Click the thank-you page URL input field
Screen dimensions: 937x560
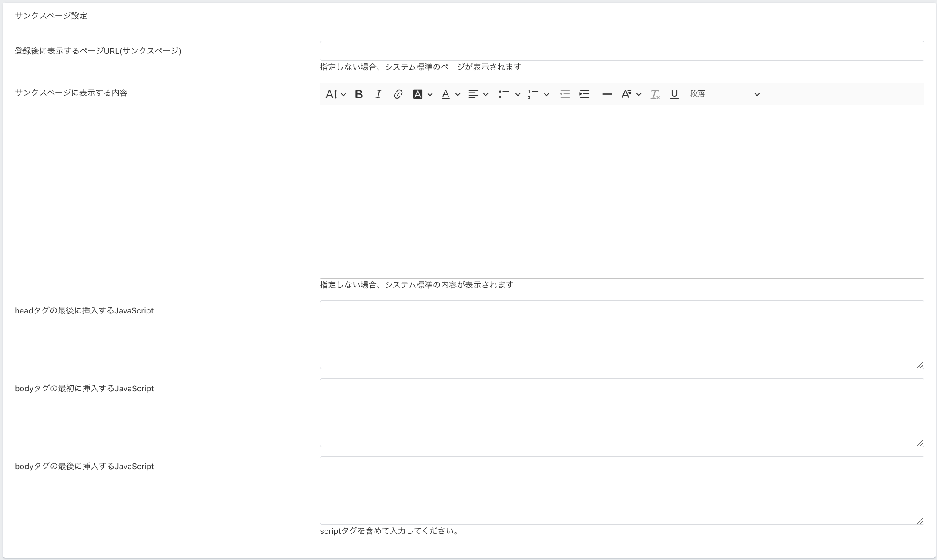pos(622,51)
